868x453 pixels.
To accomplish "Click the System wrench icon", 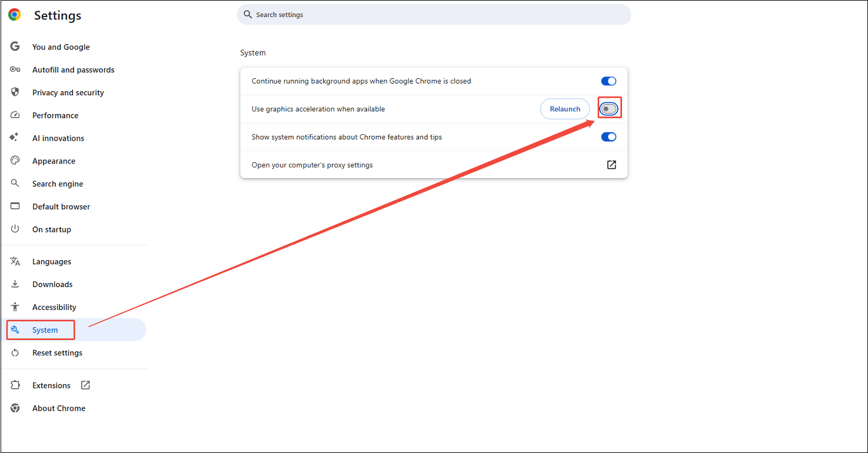I will 14,329.
